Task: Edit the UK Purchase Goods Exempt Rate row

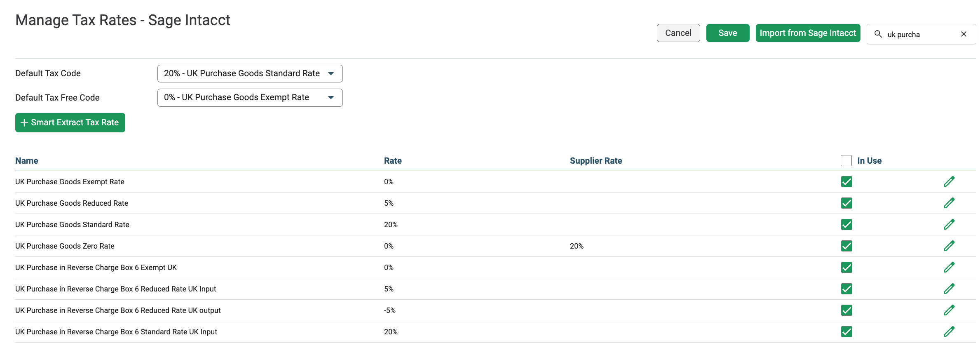Action: pyautogui.click(x=949, y=181)
